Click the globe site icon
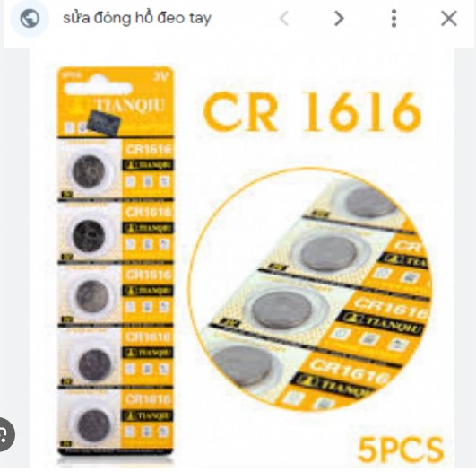Image resolution: width=476 pixels, height=472 pixels. click(x=30, y=19)
